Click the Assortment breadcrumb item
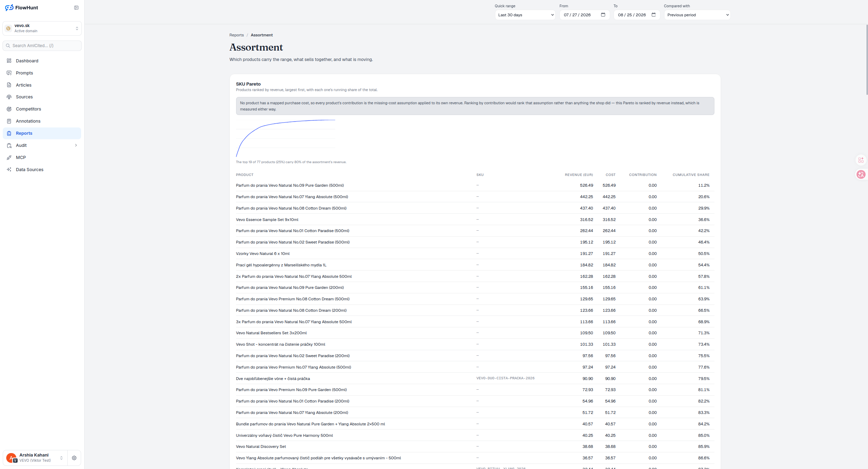This screenshot has height=469, width=868. (262, 35)
